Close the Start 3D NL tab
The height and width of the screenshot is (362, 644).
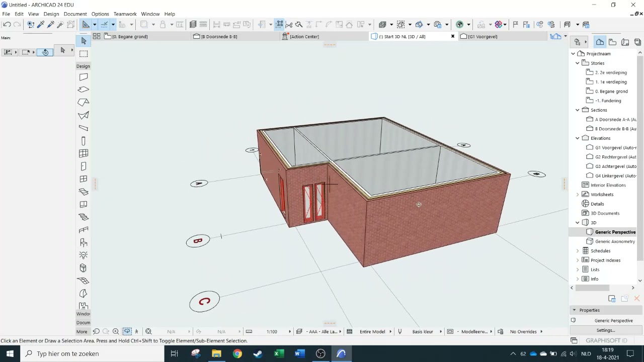tap(452, 36)
